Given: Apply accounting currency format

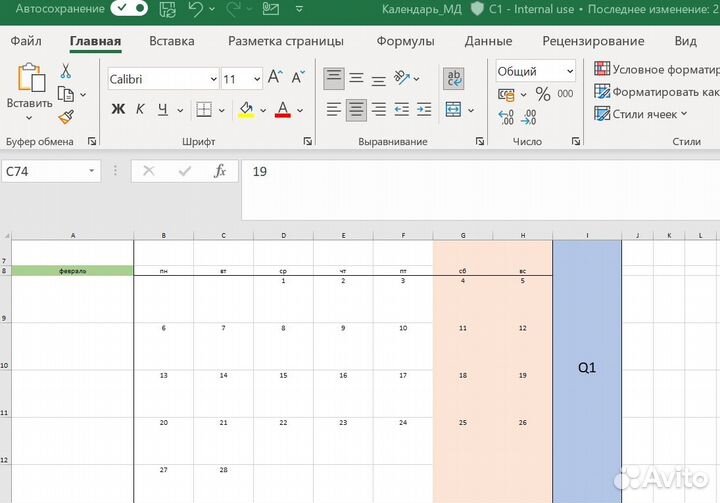Looking at the screenshot, I should click(506, 95).
